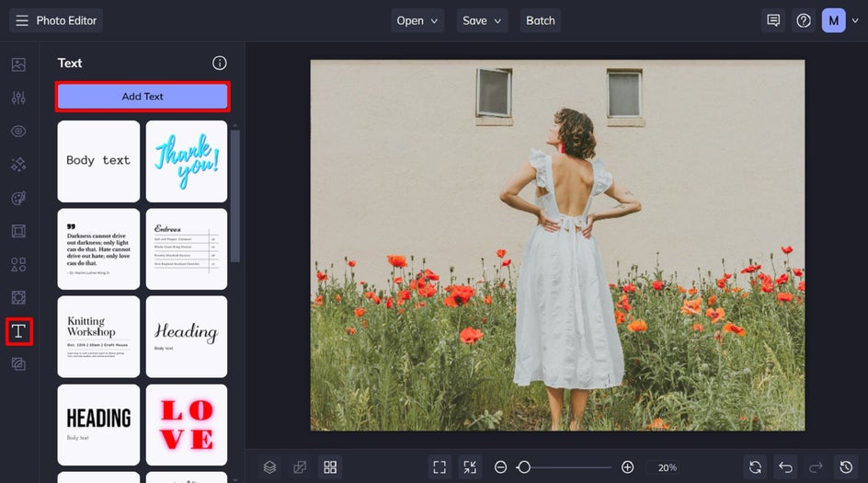868x483 pixels.
Task: Open the Text tool in sidebar
Action: tap(18, 331)
